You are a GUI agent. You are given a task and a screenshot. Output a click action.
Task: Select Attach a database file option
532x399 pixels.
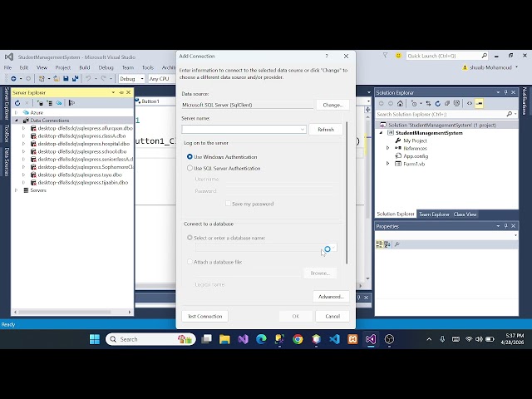click(x=190, y=262)
